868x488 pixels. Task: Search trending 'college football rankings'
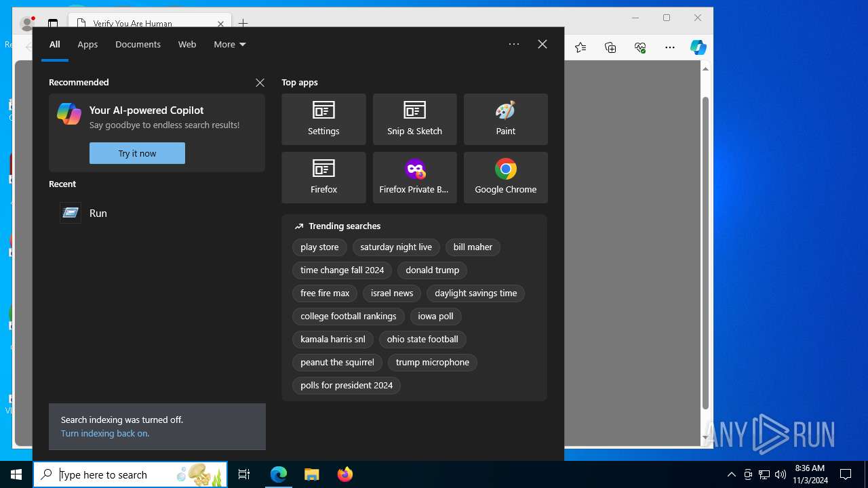pyautogui.click(x=348, y=317)
